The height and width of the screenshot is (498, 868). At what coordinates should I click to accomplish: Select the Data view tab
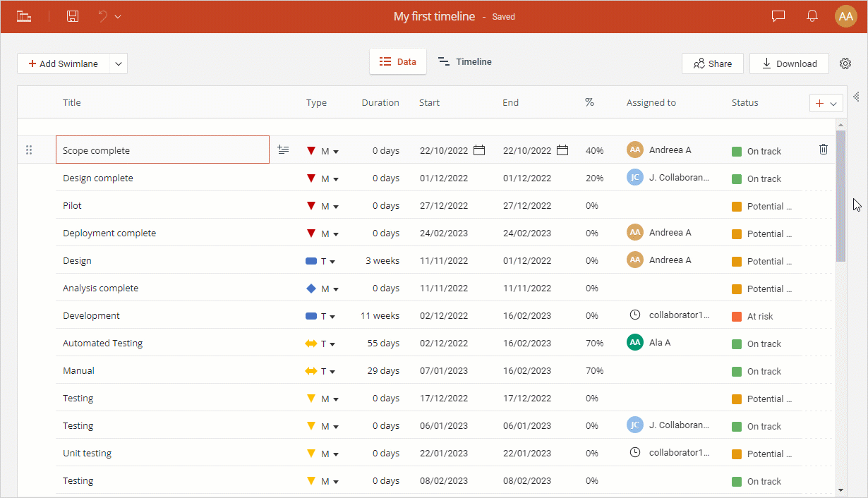[397, 62]
